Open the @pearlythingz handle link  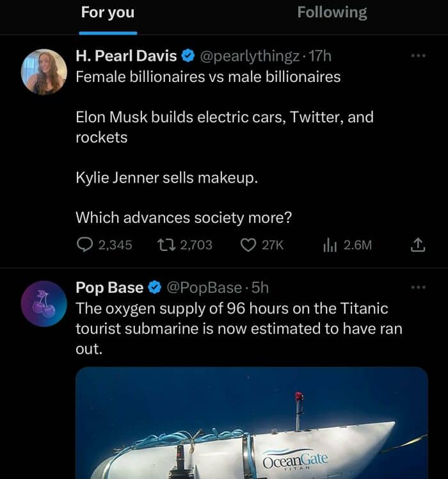coord(250,56)
